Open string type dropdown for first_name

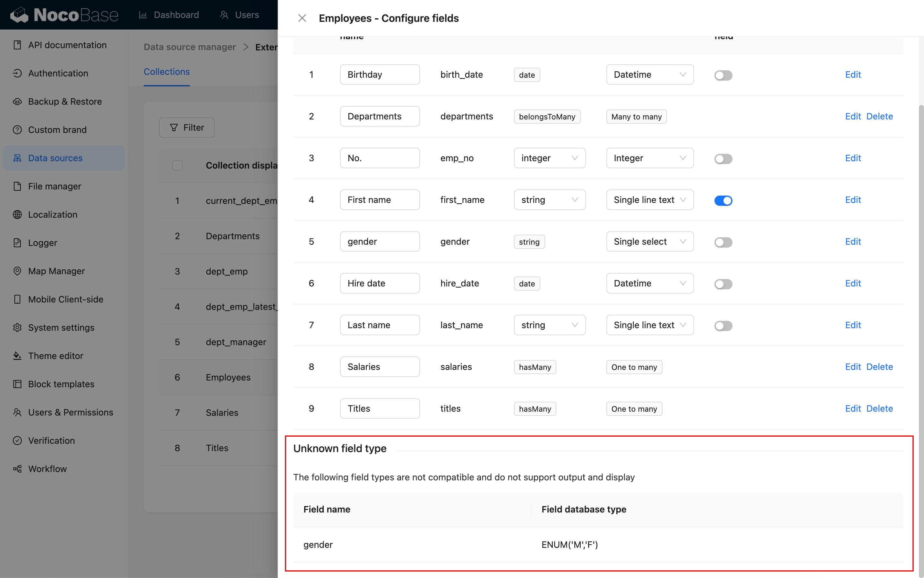click(x=550, y=199)
